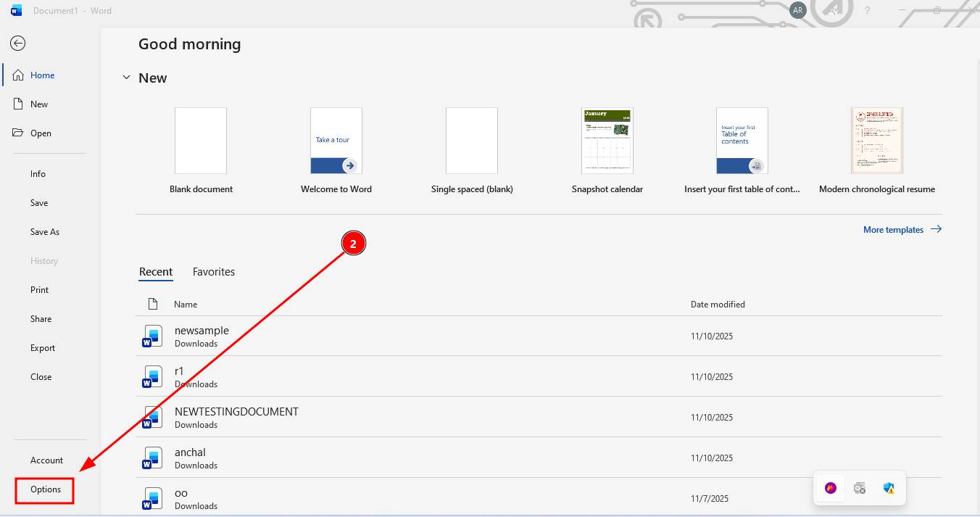Click the Word app icon in title bar
The width and height of the screenshot is (980, 517).
click(16, 10)
